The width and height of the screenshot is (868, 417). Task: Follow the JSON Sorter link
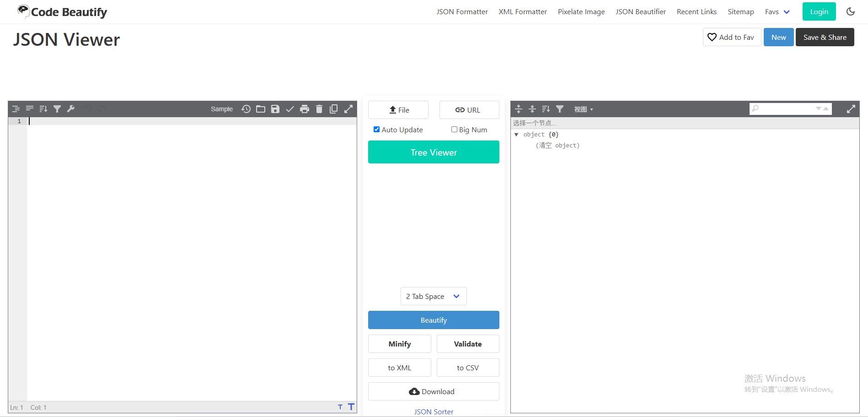pyautogui.click(x=434, y=412)
